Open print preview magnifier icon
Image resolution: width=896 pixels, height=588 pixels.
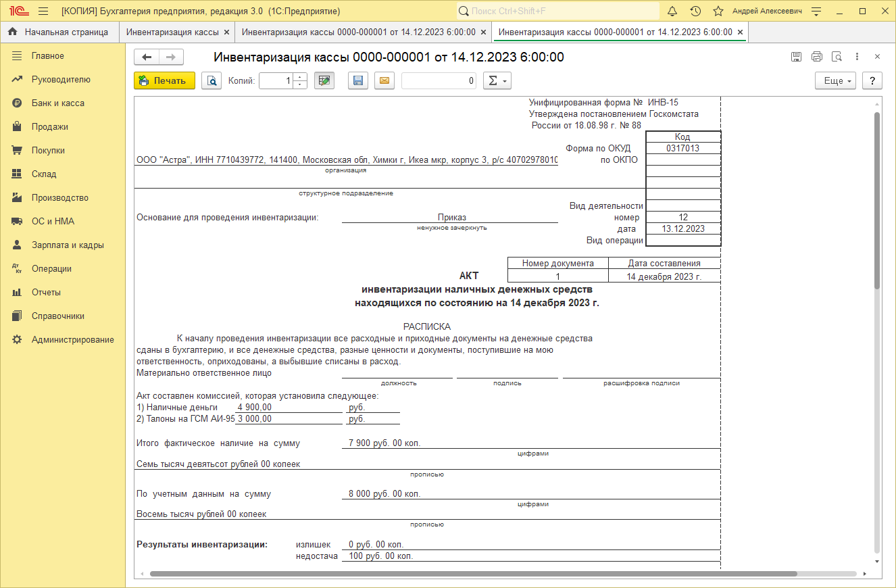pyautogui.click(x=211, y=81)
